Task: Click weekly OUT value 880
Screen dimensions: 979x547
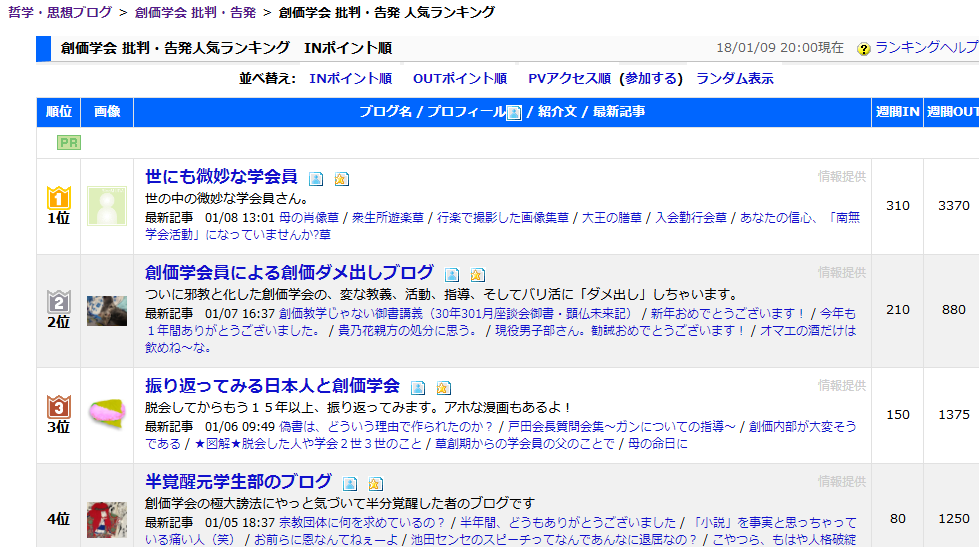Action: pos(953,310)
